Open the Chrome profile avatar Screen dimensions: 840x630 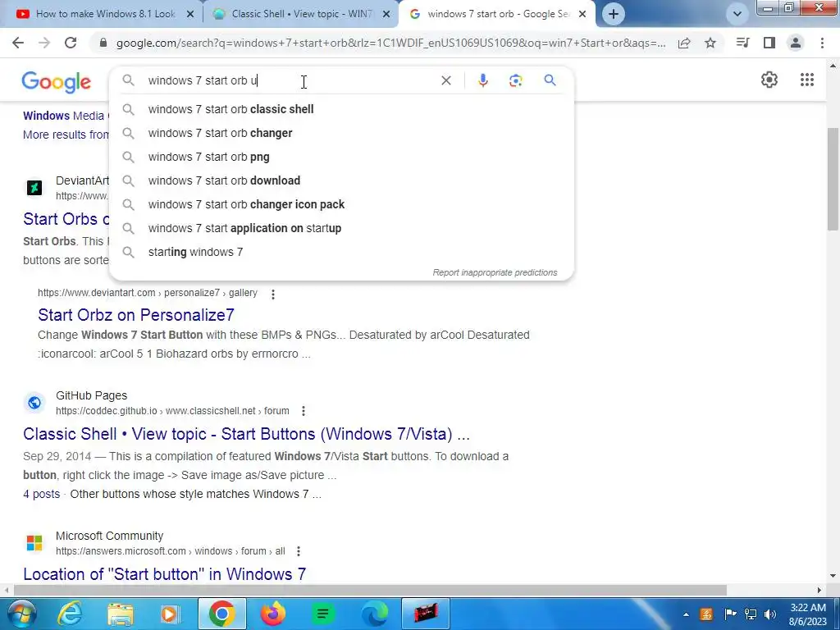(x=796, y=43)
